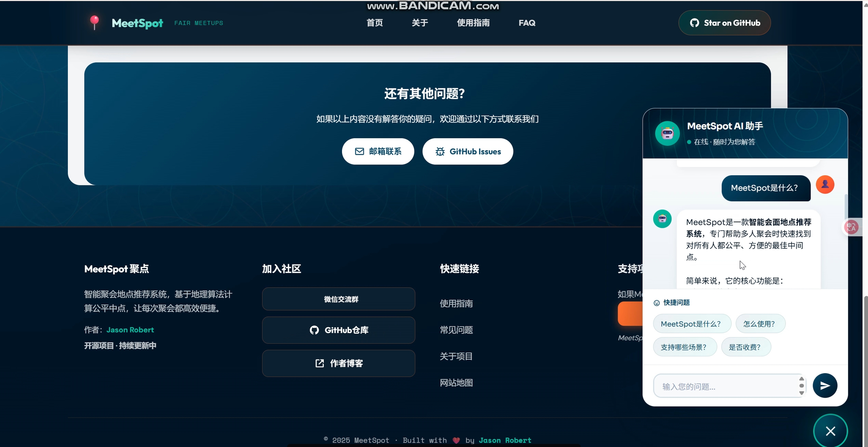Open 使用指南 in top navigation
868x447 pixels.
(473, 23)
